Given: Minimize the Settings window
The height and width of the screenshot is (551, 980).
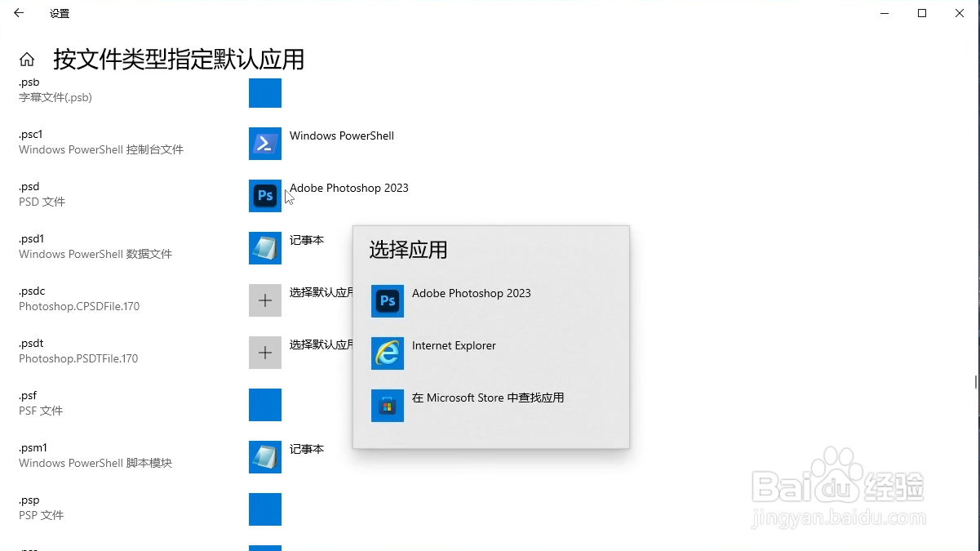Looking at the screenshot, I should click(885, 13).
